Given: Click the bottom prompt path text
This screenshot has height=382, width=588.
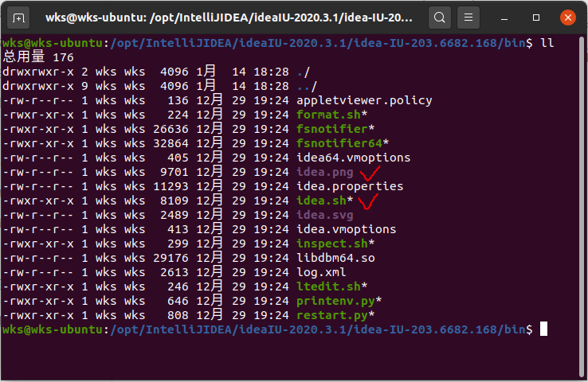Looking at the screenshot, I should tap(318, 329).
